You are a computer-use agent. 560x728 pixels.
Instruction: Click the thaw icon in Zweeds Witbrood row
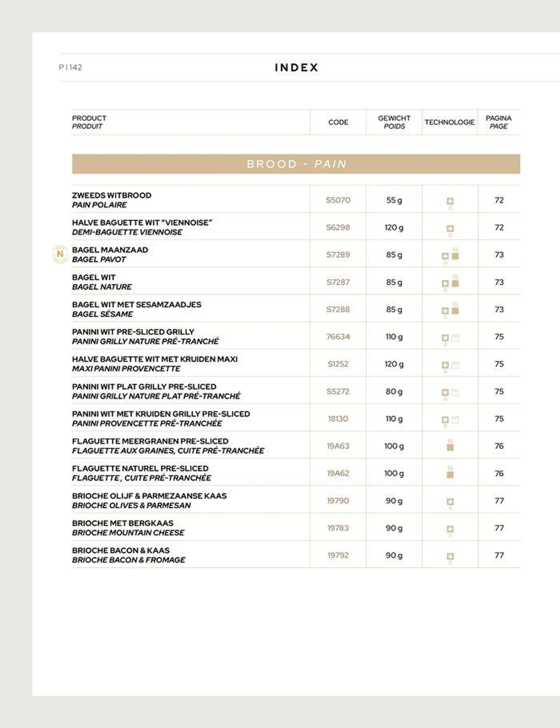(x=450, y=203)
